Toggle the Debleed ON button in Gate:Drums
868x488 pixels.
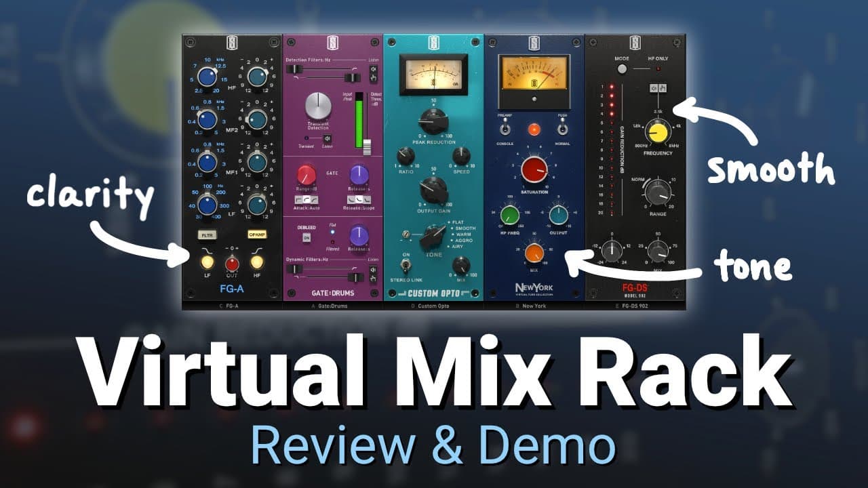pyautogui.click(x=307, y=237)
